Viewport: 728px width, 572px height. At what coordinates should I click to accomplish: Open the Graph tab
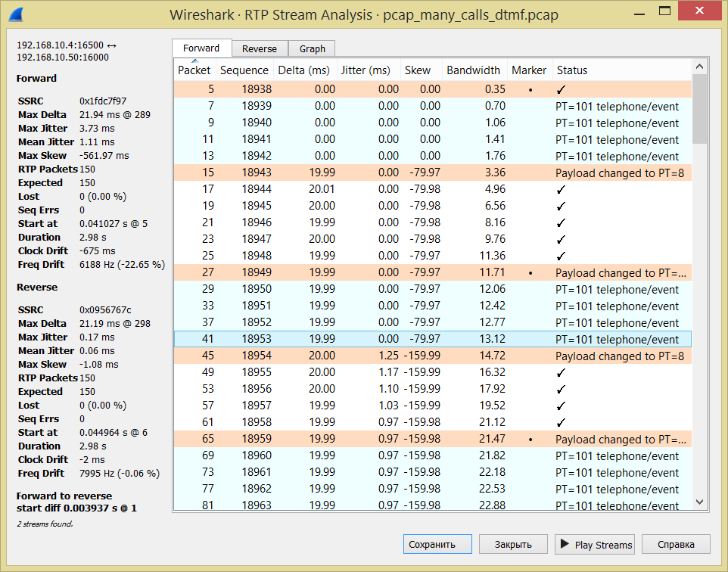click(312, 48)
